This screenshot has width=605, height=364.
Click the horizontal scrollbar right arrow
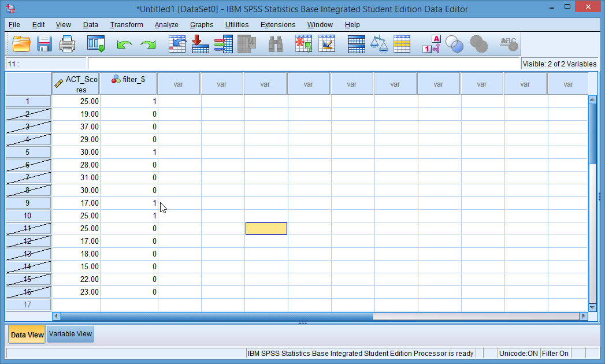tap(584, 316)
